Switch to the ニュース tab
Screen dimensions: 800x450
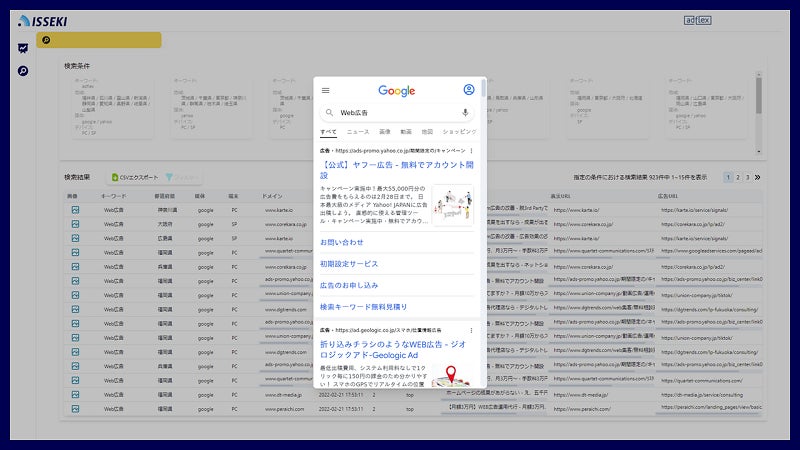(x=358, y=132)
